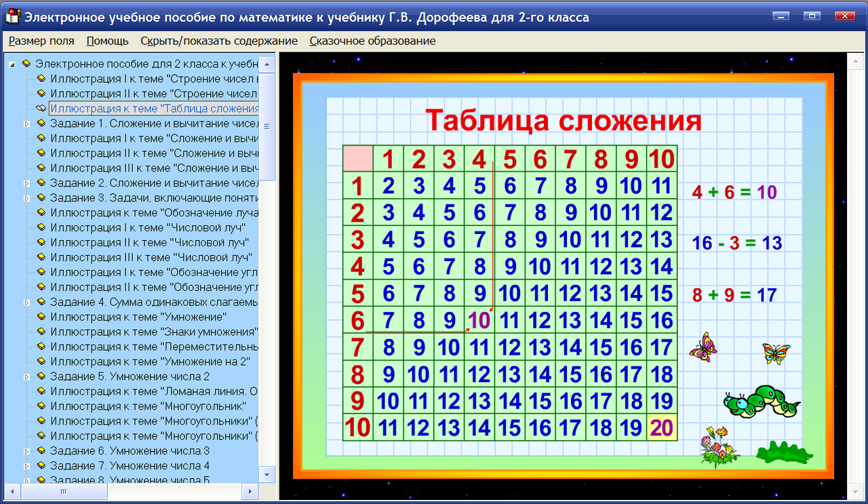Click the grip icon on the sidebar scrollbar

click(267, 125)
